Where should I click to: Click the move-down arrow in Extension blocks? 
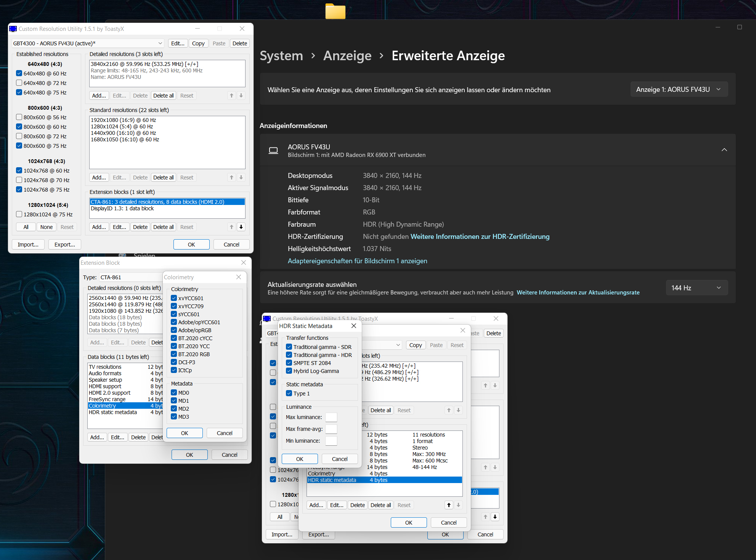pyautogui.click(x=241, y=227)
